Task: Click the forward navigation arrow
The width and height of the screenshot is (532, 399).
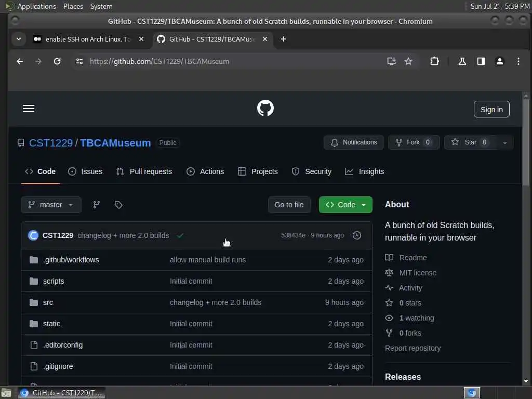Action: click(x=38, y=61)
